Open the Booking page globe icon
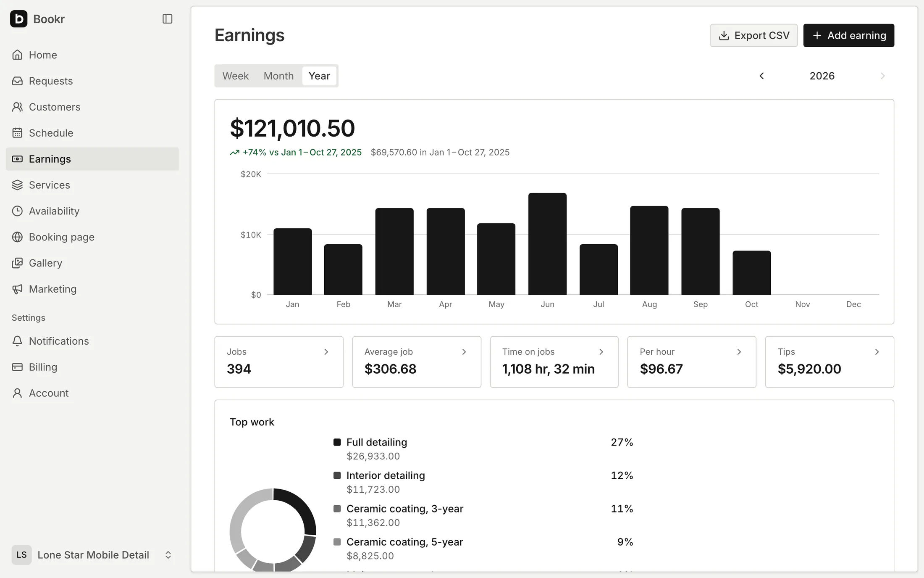 click(x=17, y=237)
